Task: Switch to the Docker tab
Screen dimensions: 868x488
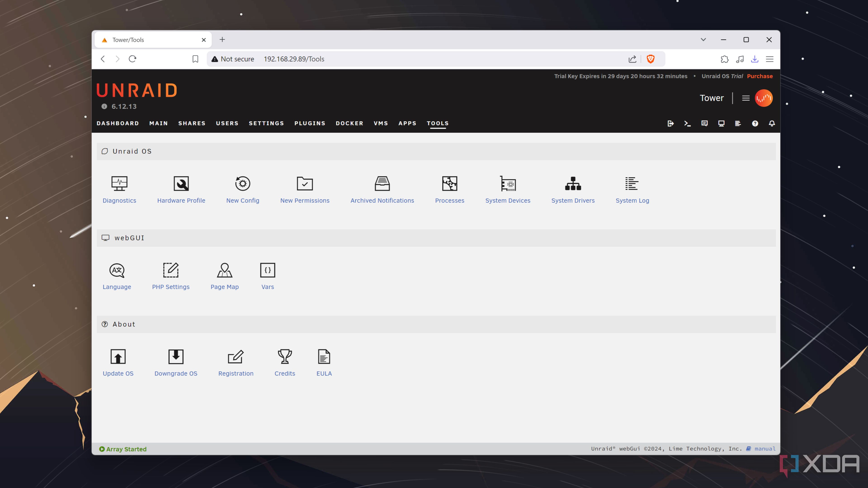Action: pyautogui.click(x=349, y=123)
